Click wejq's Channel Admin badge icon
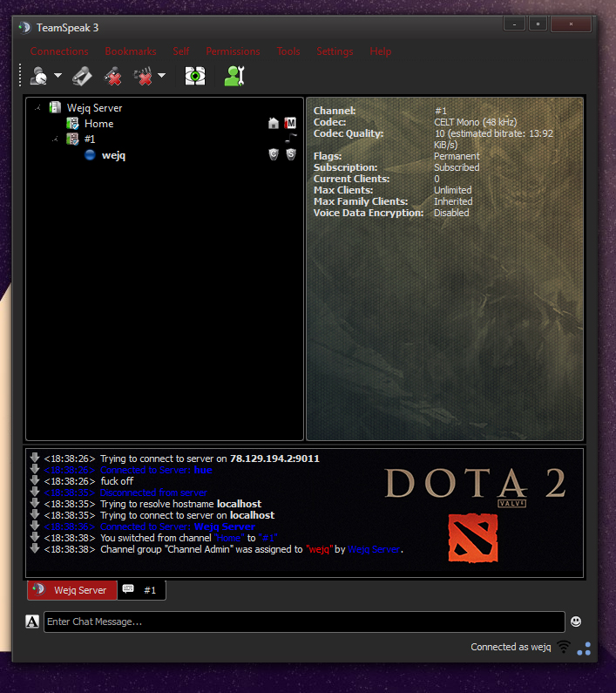Viewport: 616px width, 693px height. (274, 154)
